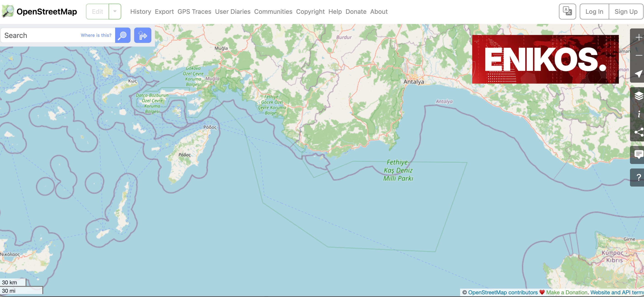This screenshot has height=297, width=644.
Task: Click the Fethiye Göcek Özel Çevre label
Action: pyautogui.click(x=272, y=105)
